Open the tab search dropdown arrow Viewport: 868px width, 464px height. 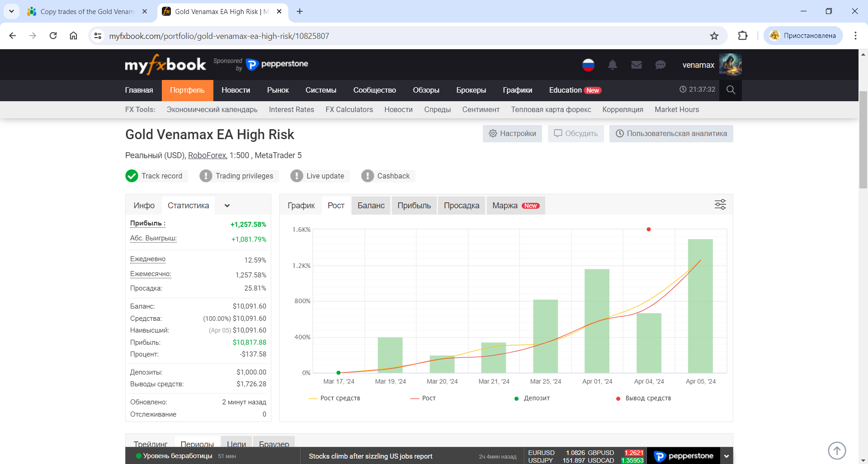click(11, 11)
